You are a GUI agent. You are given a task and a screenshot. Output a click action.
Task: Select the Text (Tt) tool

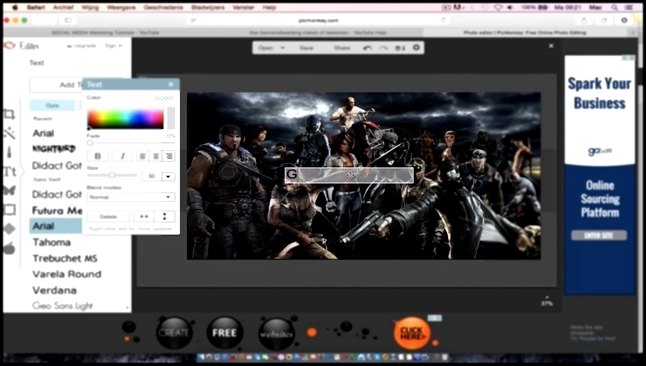coord(9,171)
